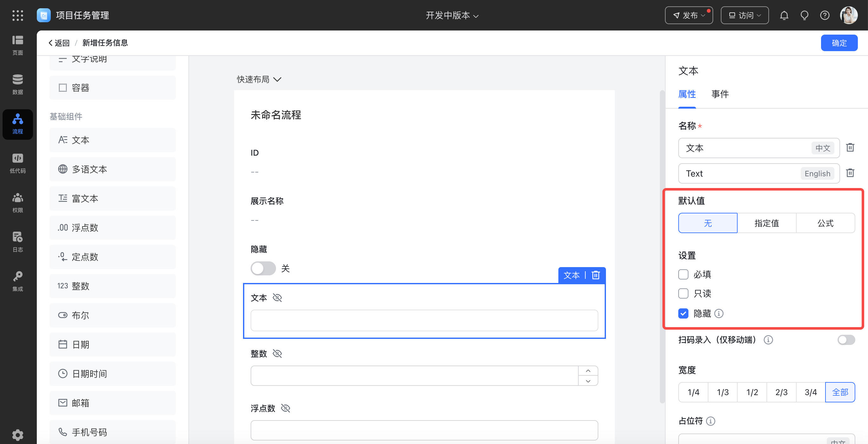This screenshot has width=868, height=444.
Task: Edit the Chinese name field 文本
Action: pyautogui.click(x=759, y=148)
